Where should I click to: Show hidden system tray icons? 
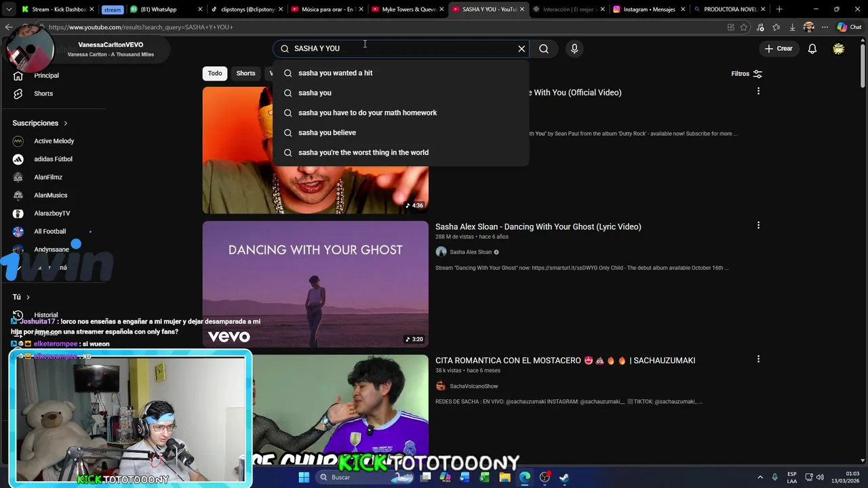pos(760,477)
